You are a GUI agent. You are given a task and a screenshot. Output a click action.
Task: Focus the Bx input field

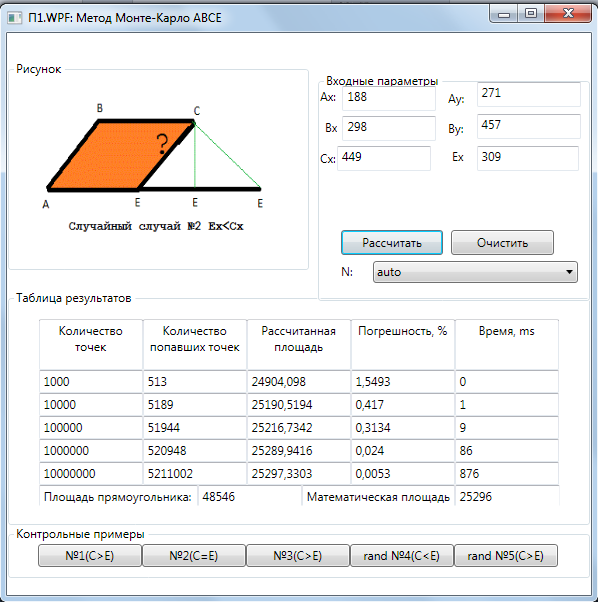click(389, 128)
